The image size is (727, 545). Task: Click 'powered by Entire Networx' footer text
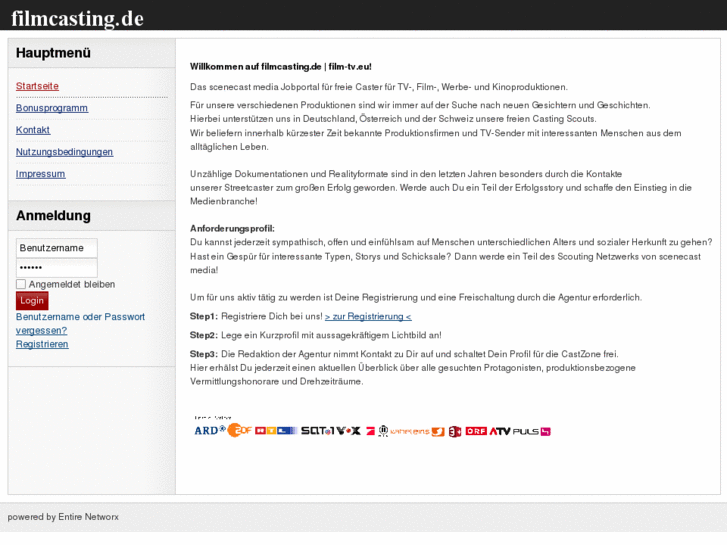pos(63,517)
